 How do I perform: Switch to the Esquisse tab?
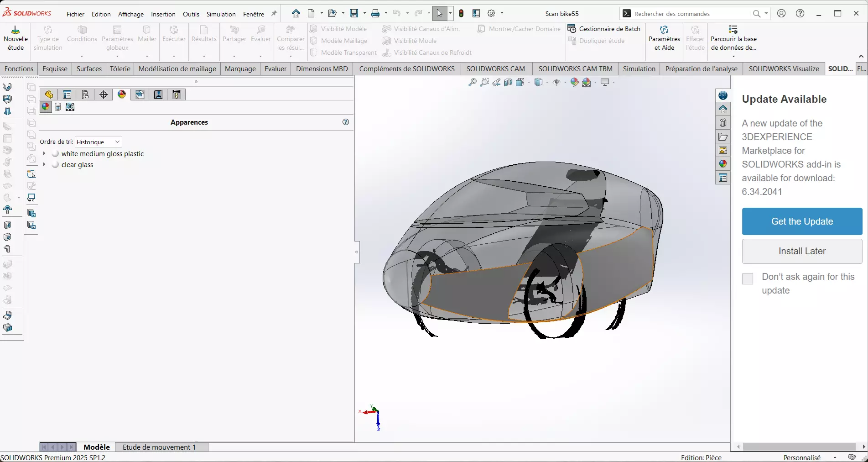(55, 69)
